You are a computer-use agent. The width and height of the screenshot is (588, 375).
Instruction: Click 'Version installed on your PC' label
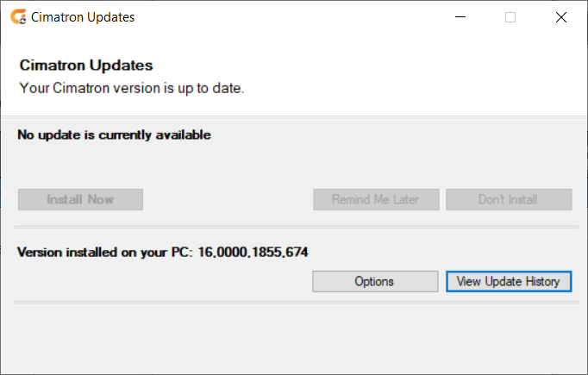tap(105, 253)
